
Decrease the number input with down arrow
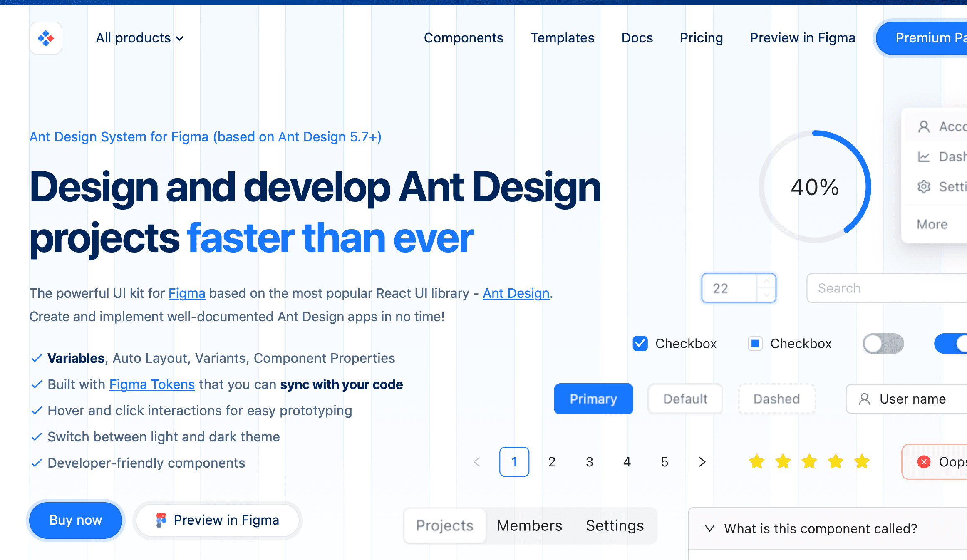pyautogui.click(x=766, y=295)
